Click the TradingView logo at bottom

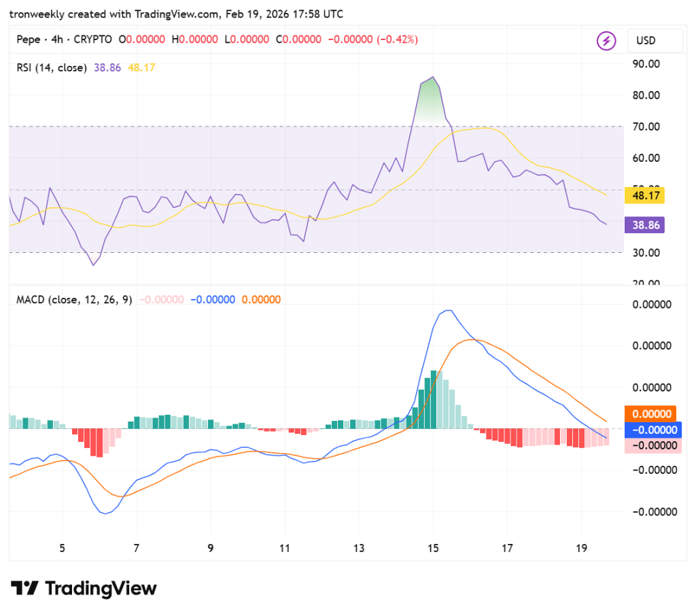[x=84, y=589]
